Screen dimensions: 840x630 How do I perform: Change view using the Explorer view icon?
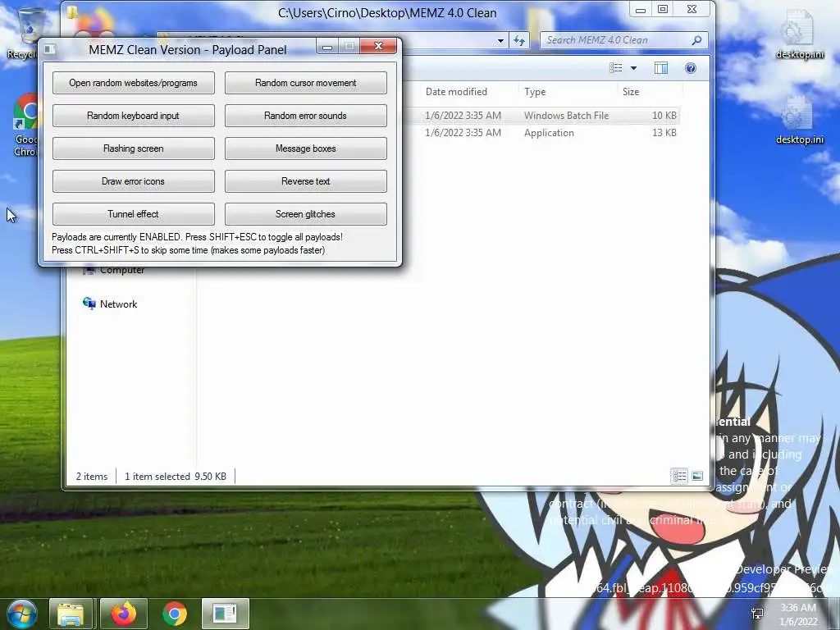616,68
